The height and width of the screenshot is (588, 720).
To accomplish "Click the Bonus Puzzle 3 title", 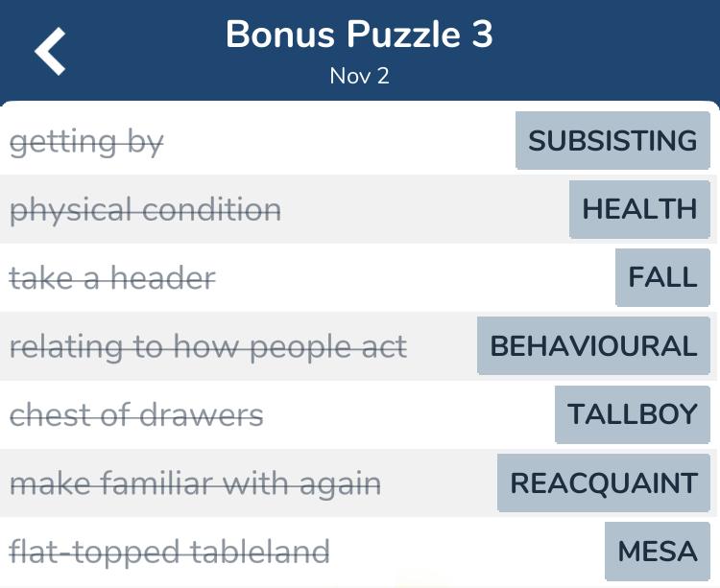I will [x=360, y=34].
